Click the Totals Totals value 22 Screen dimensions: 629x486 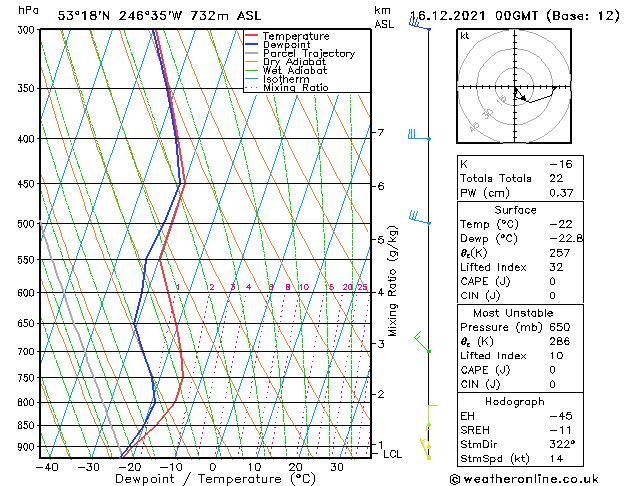(x=556, y=178)
